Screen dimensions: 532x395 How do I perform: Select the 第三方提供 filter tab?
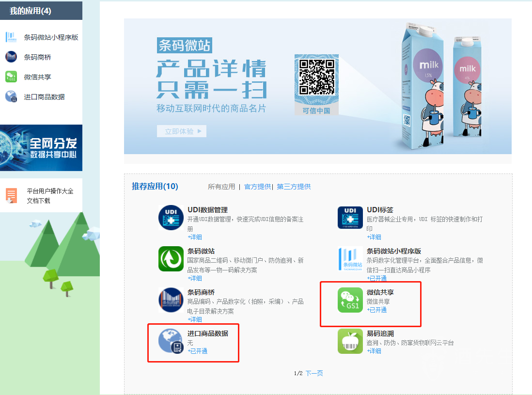tap(294, 187)
